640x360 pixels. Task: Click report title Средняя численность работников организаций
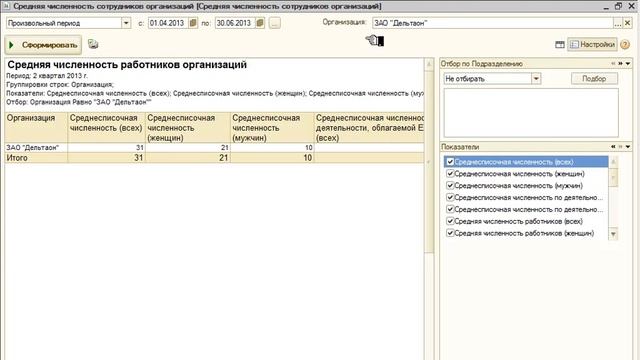tap(127, 64)
